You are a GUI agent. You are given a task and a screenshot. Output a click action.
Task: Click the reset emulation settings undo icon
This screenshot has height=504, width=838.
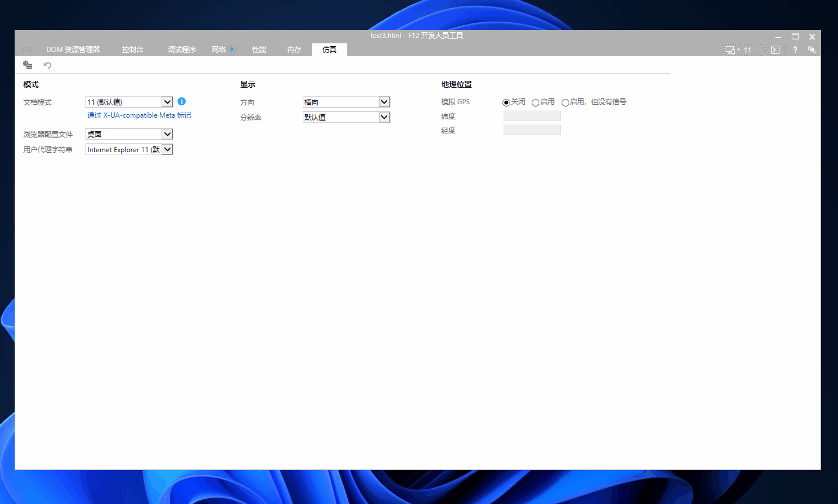click(47, 65)
